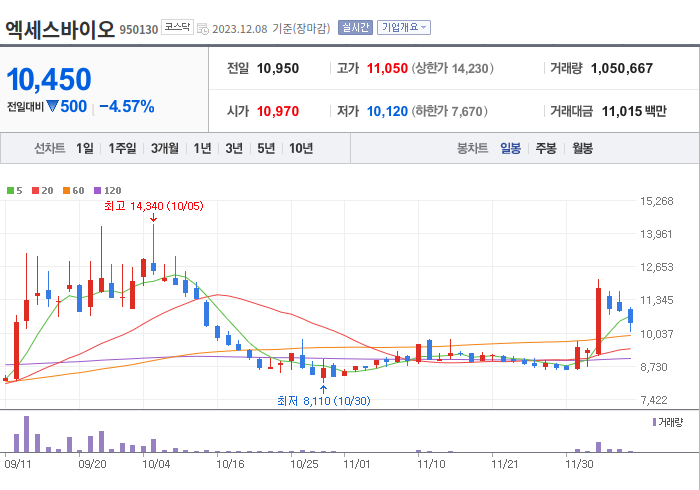Click the 상한가 14,230 text
700x490 pixels.
coord(452,68)
